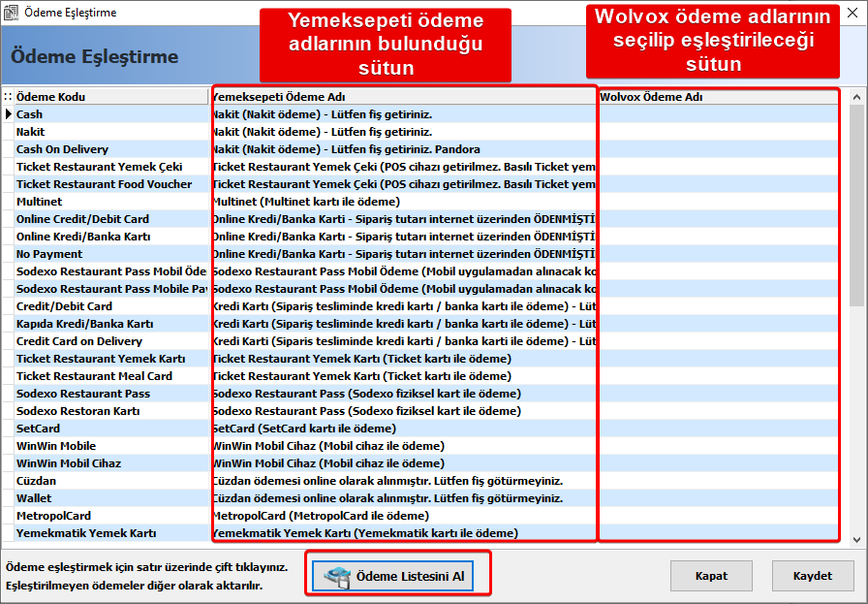
Task: Select the Online Kredi/Banka Kartı code
Action: coord(111,237)
